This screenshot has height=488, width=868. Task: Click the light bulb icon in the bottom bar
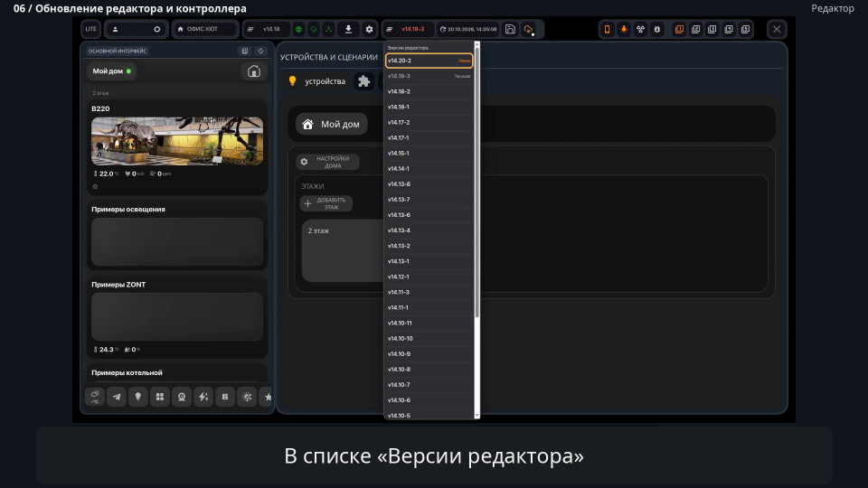137,397
